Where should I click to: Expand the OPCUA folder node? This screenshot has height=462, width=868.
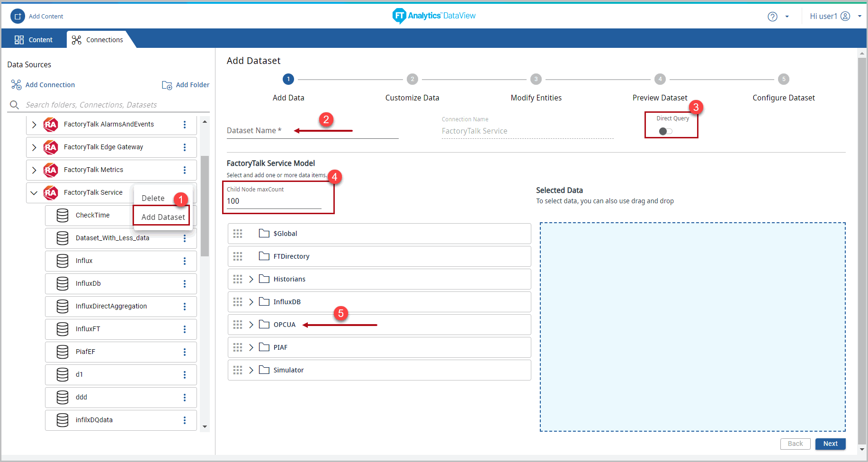tap(251, 325)
